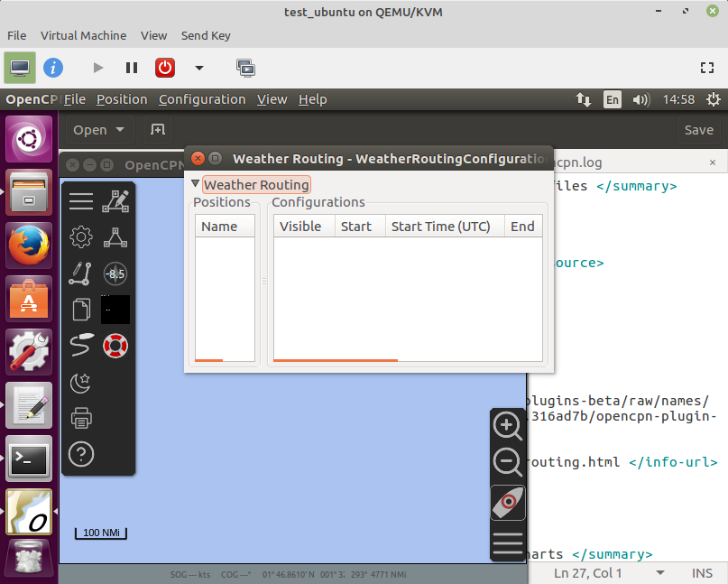Open the chart canvas menu lines icon
This screenshot has height=584, width=728.
pos(508,543)
